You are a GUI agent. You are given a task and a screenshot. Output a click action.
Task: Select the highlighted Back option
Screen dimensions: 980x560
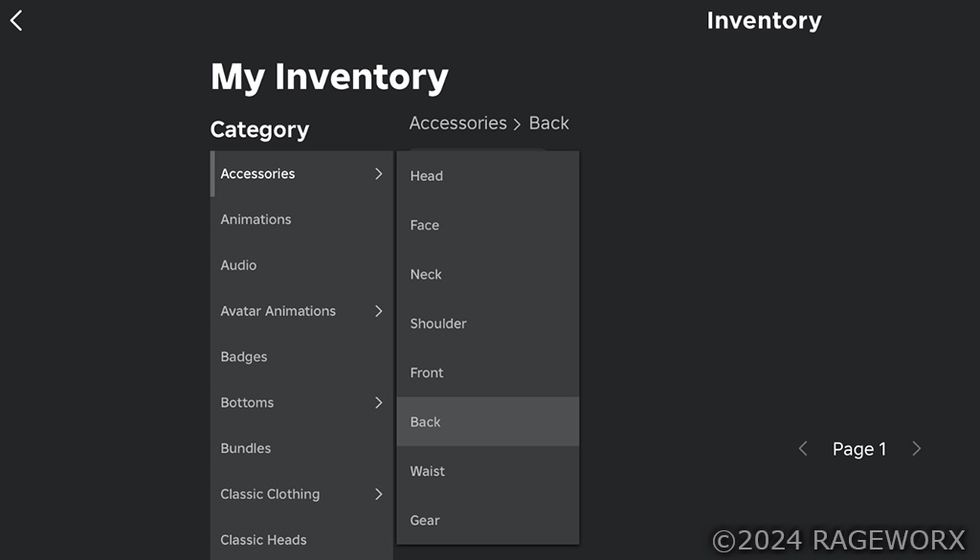tap(487, 422)
